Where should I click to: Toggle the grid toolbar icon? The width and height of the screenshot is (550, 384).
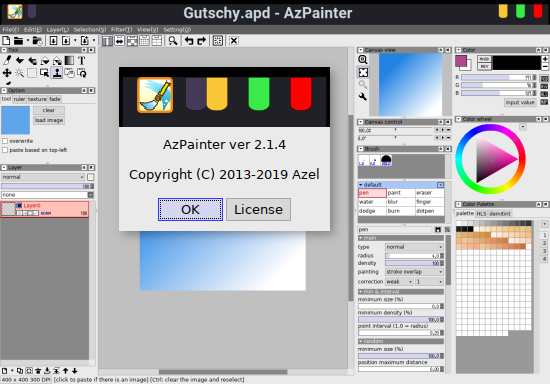144,41
